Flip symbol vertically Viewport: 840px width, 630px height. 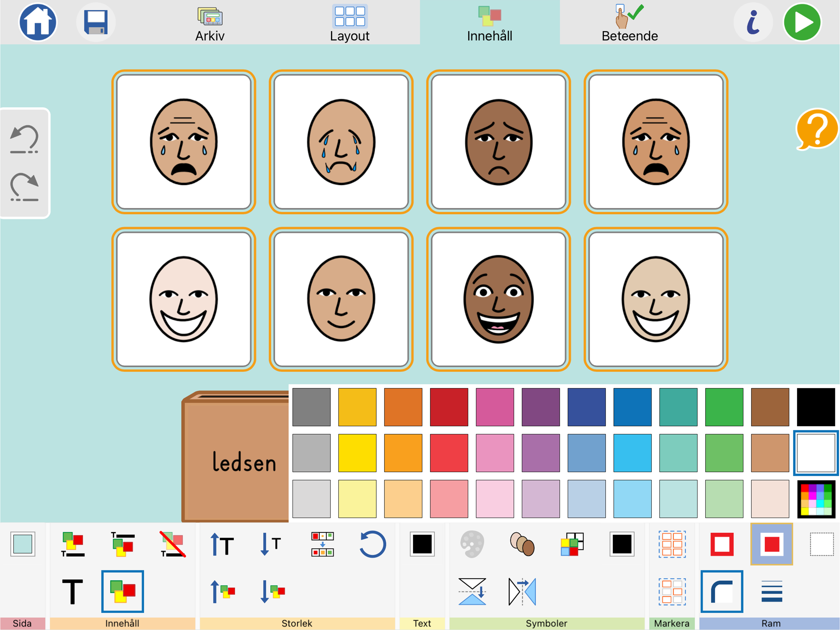coord(472,591)
